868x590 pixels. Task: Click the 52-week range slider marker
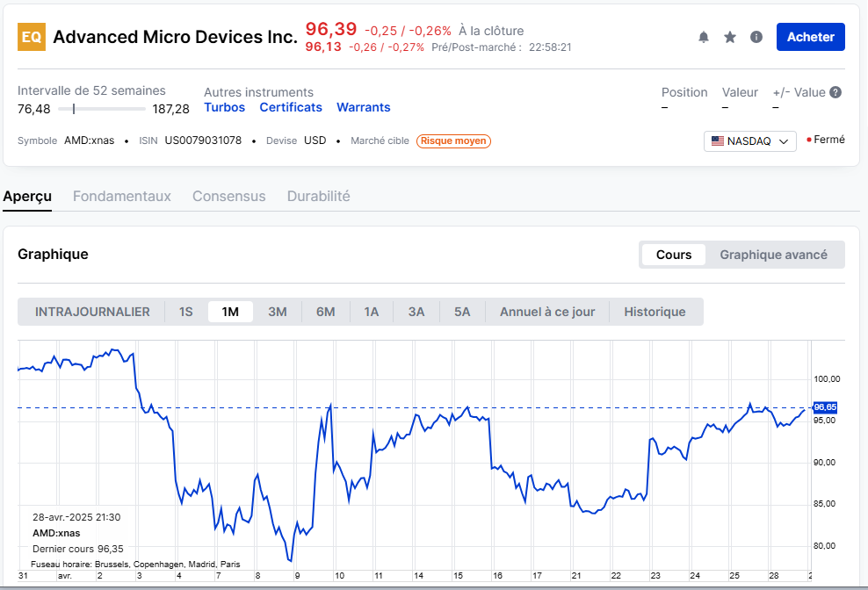click(74, 109)
